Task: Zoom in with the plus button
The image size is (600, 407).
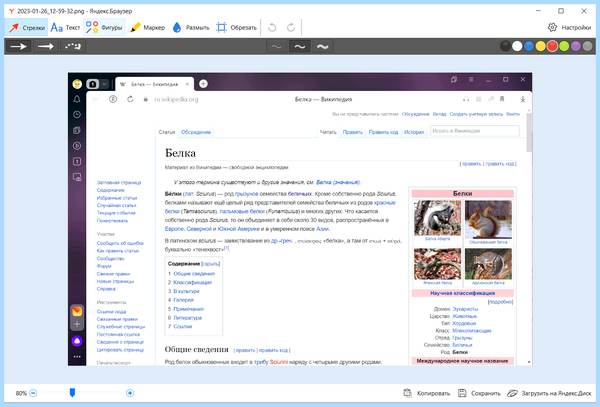Action: pyautogui.click(x=130, y=393)
